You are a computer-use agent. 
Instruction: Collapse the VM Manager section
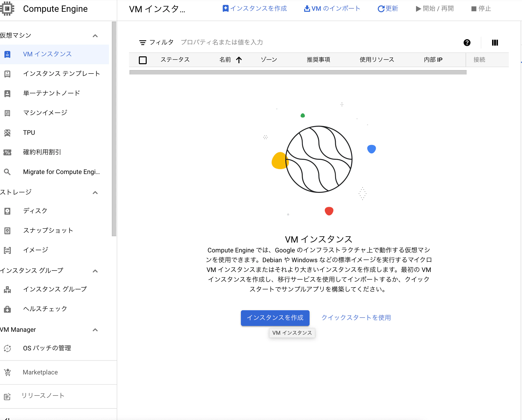95,330
